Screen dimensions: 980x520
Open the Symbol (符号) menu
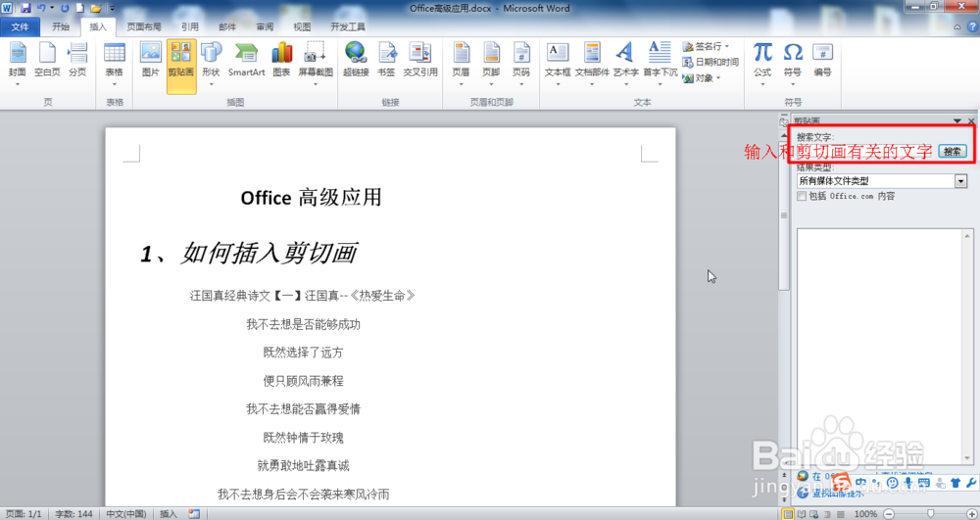click(x=793, y=63)
